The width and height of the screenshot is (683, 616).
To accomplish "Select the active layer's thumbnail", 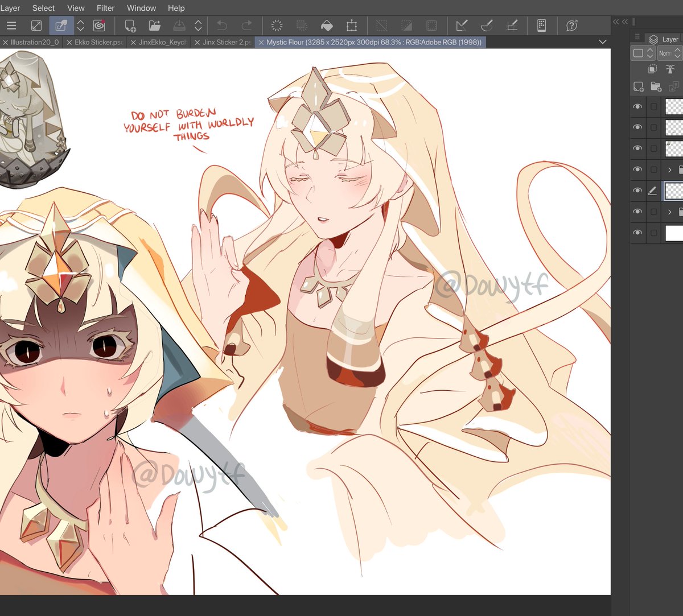I will pos(674,191).
